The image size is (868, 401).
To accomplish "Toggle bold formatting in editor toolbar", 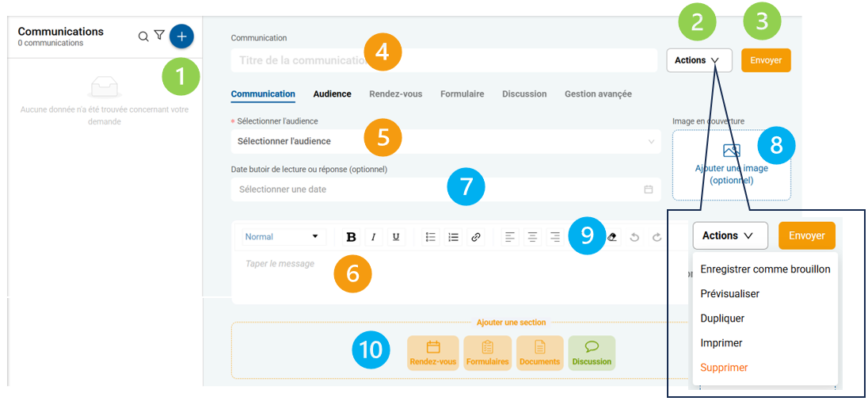I will (351, 237).
